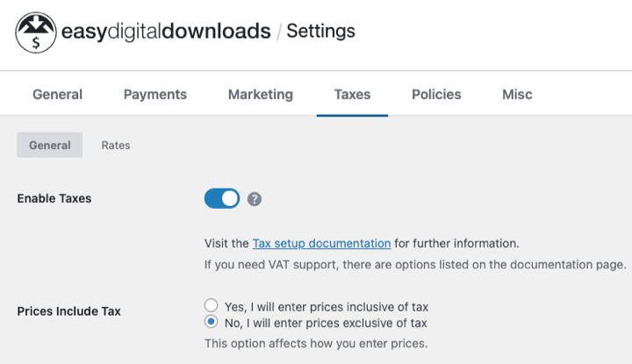Select 'No, I will enter prices exclusive of tax'
This screenshot has height=364, width=632.
(x=211, y=323)
